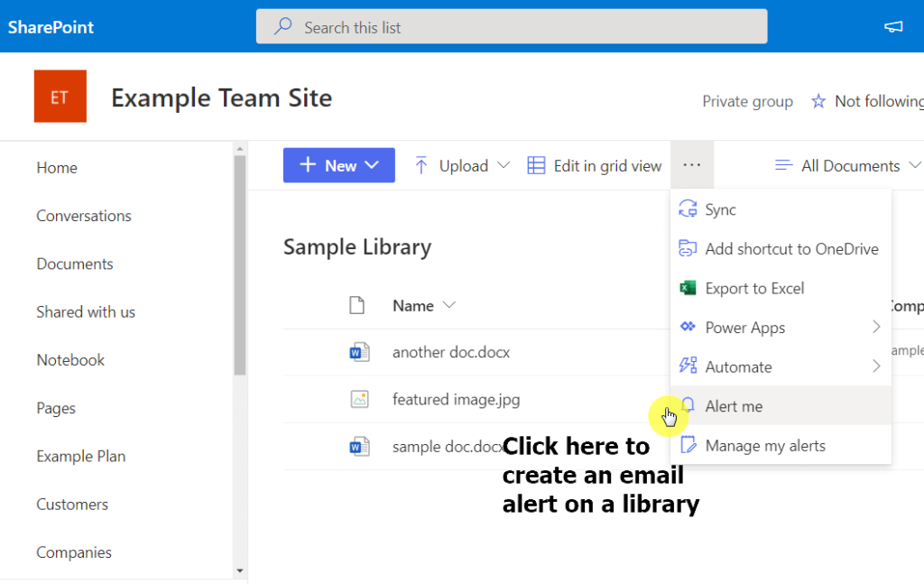Open the megaphone announcements icon
Image resolution: width=924 pixels, height=584 pixels.
pyautogui.click(x=893, y=26)
